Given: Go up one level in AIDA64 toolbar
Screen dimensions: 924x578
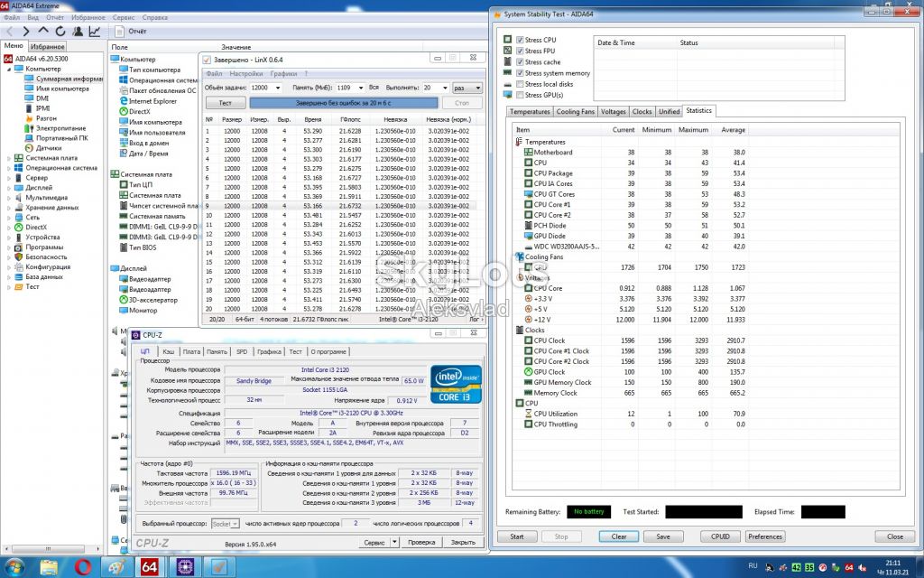Looking at the screenshot, I should (x=43, y=32).
